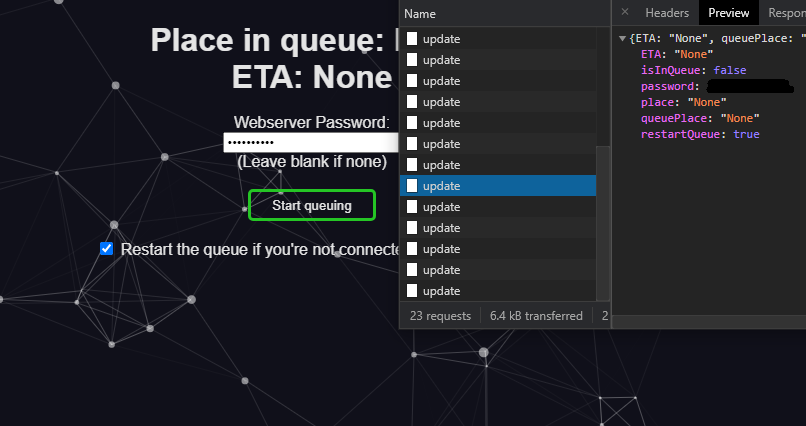The height and width of the screenshot is (426, 806).
Task: Click the 6.4 kB transferred status text
Action: [x=536, y=316]
